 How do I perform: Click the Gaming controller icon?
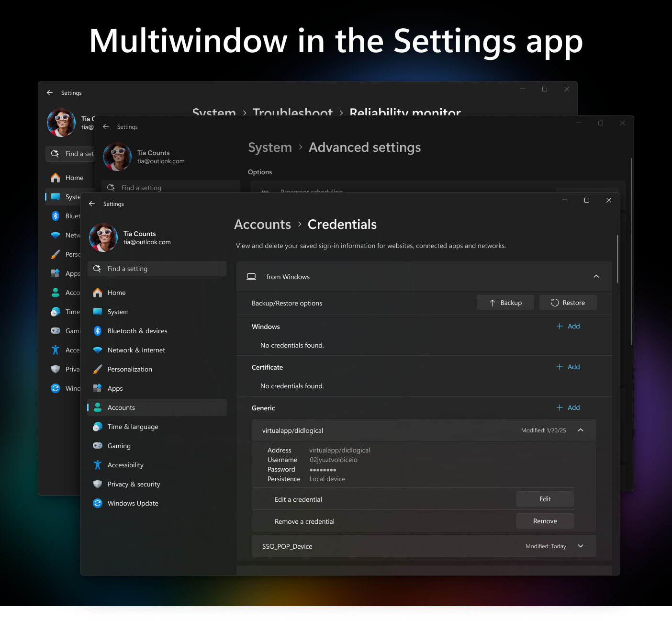point(98,446)
